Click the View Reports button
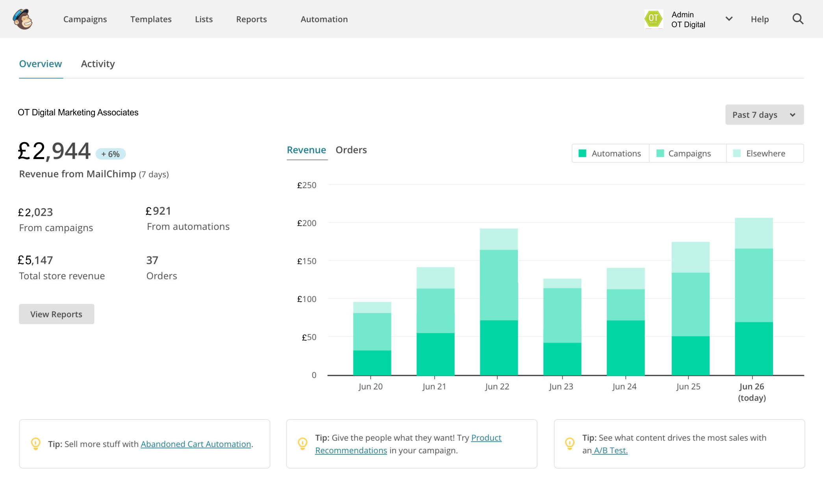This screenshot has height=504, width=823. click(56, 314)
